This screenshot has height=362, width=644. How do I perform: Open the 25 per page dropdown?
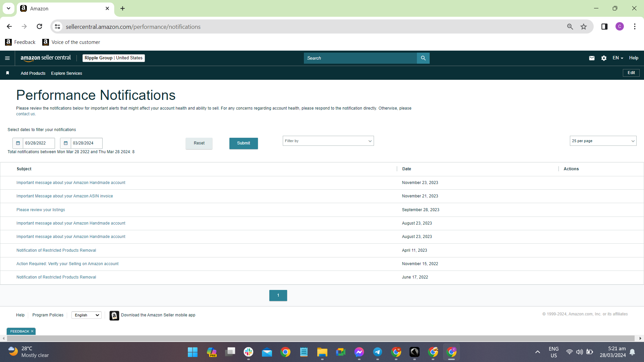603,141
